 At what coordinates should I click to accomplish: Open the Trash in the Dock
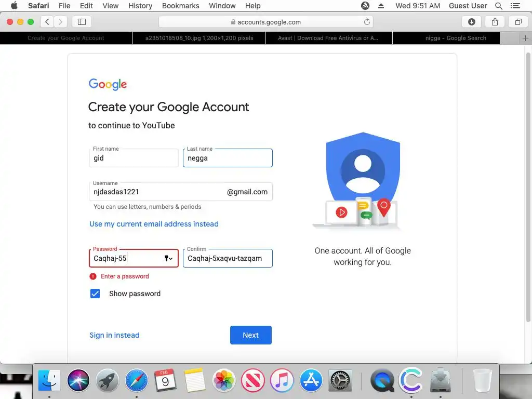[482, 380]
